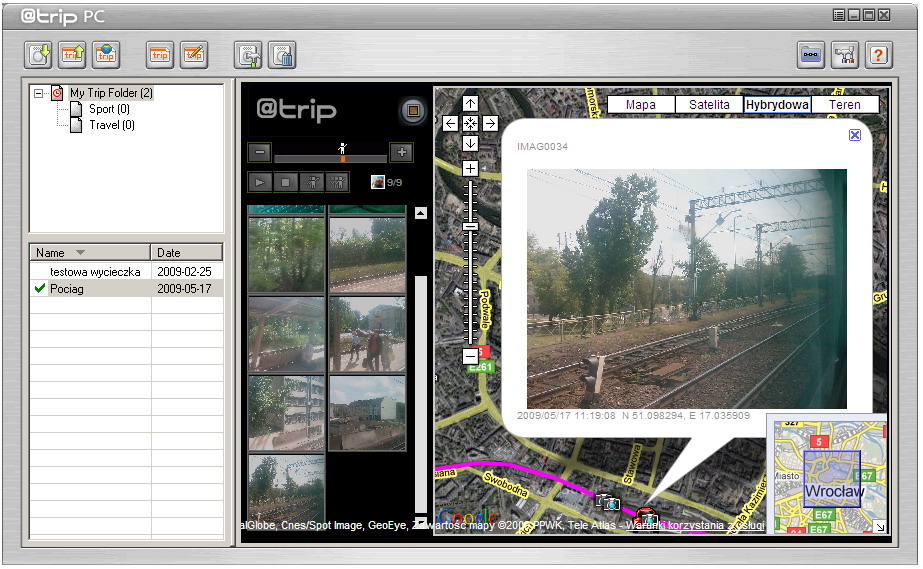Viewport: 923px width, 569px height.
Task: Click the Date column header
Action: 187,252
